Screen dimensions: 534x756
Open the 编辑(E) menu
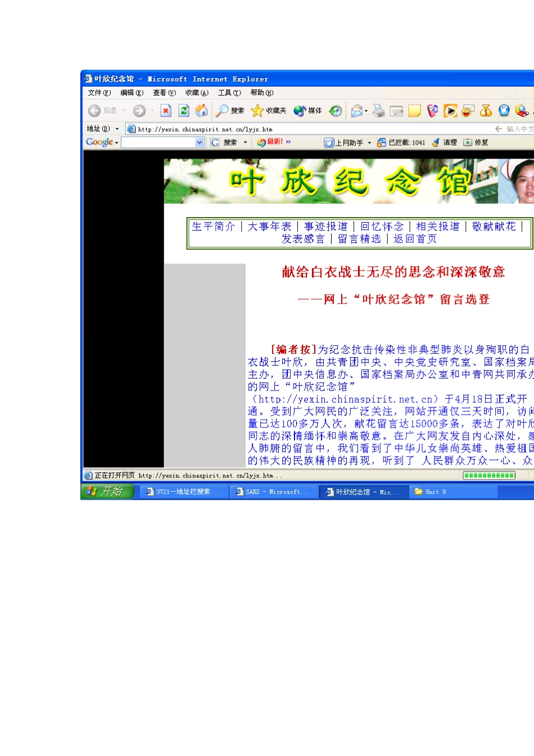132,93
